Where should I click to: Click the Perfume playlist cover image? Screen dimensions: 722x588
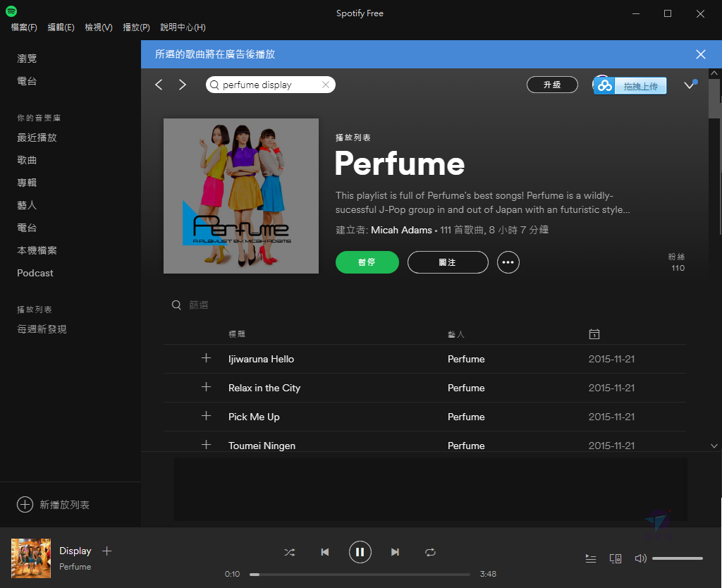[241, 196]
